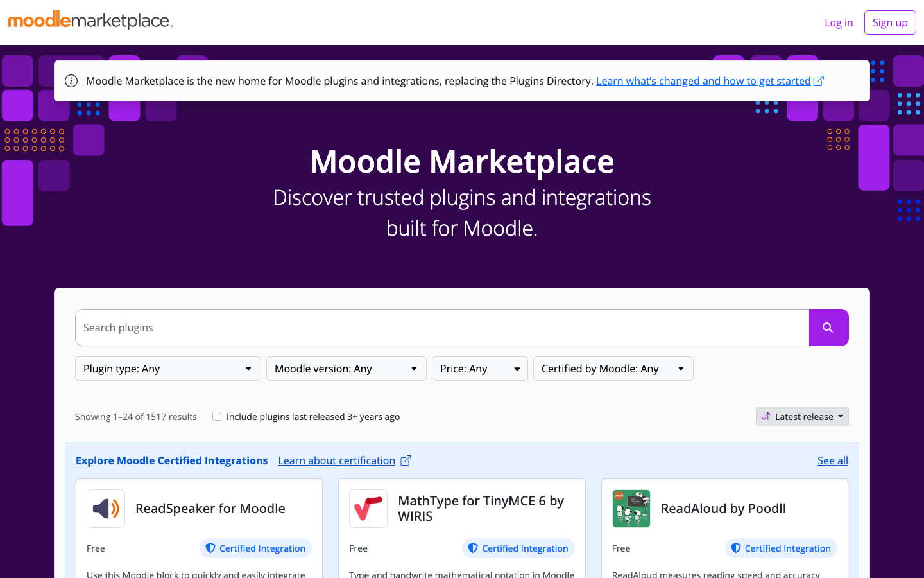Screen dimensions: 924x578
Task: Click See all certified integrations
Action: coord(833,460)
